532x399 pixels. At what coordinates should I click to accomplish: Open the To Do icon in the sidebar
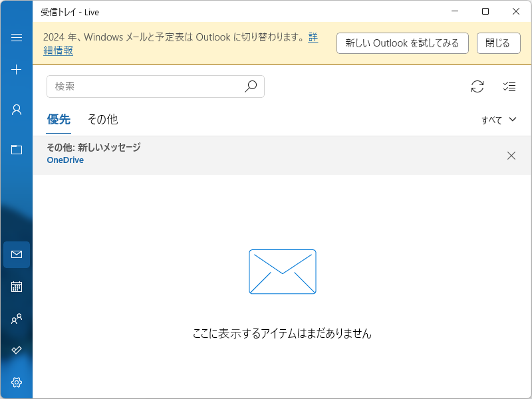16,350
